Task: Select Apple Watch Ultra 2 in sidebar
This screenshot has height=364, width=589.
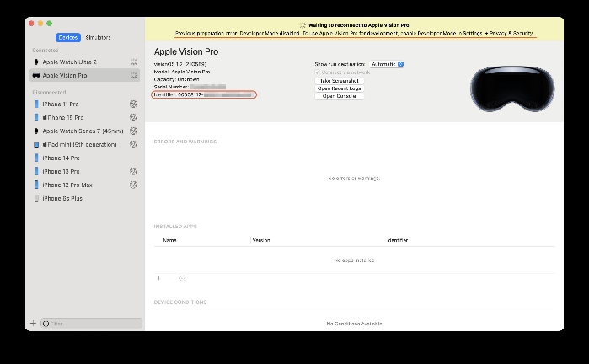Action: (x=84, y=62)
